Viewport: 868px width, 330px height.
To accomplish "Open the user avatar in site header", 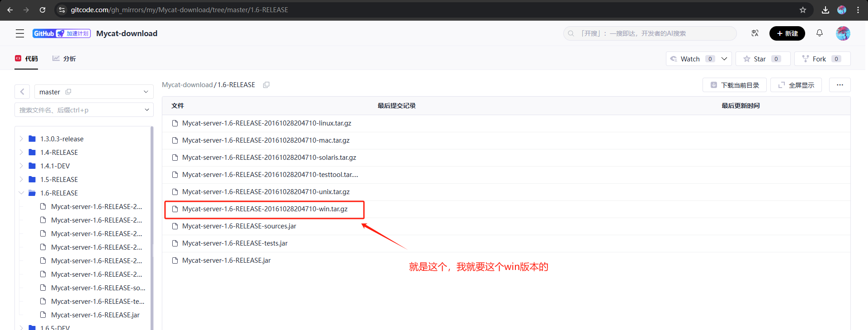I will click(x=843, y=33).
